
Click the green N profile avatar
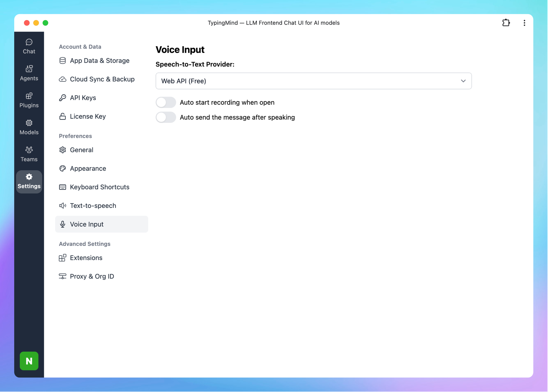click(29, 361)
